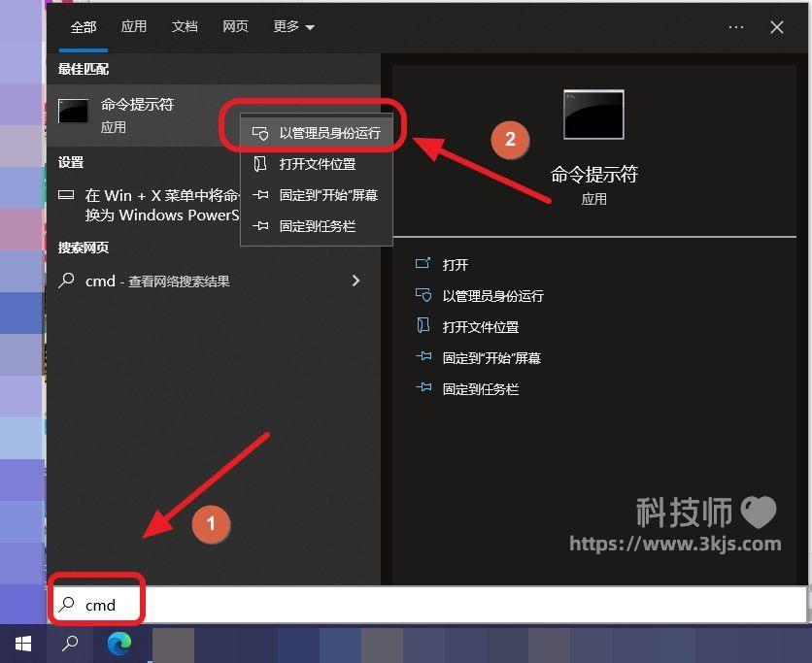Open the Windows Start button
Screen dimensions: 812x663
23,644
